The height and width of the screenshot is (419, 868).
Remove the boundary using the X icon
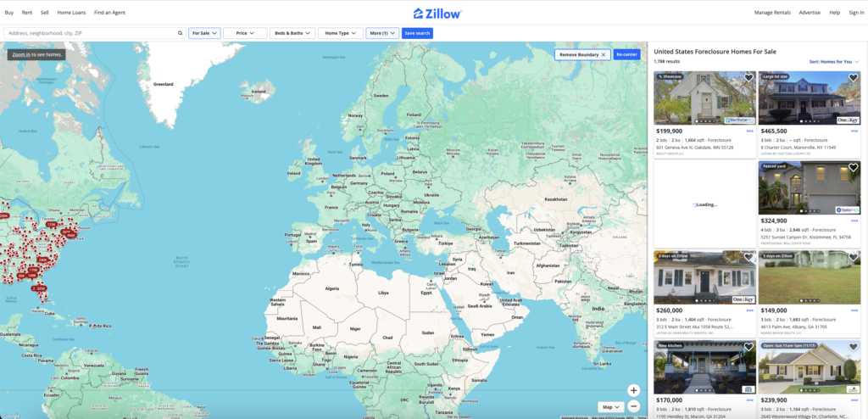(x=603, y=55)
